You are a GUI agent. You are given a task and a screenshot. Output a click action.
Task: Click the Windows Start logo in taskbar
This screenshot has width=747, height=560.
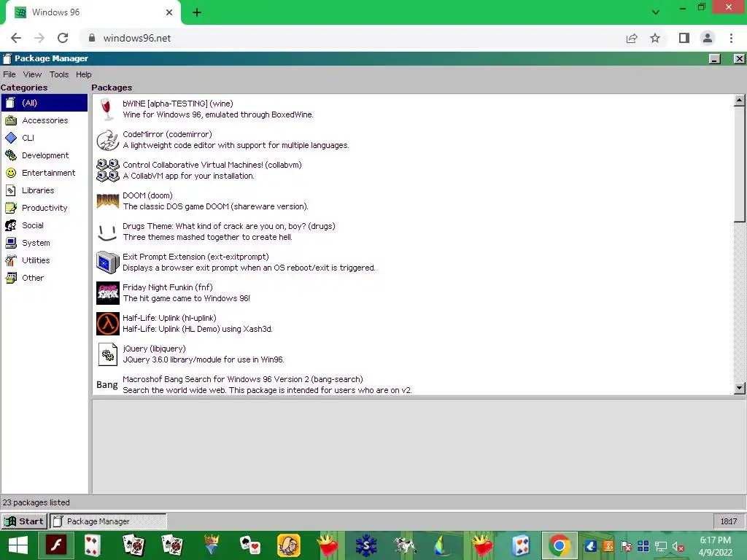coord(18,545)
